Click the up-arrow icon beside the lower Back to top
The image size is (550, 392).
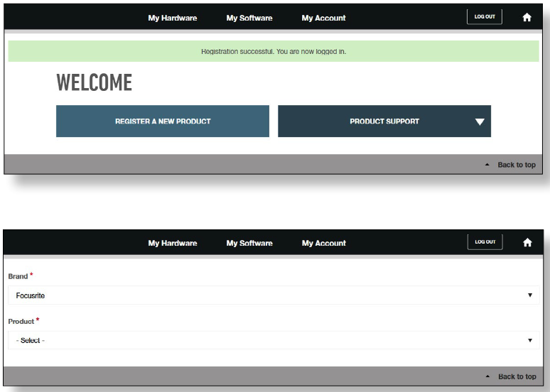tap(487, 376)
